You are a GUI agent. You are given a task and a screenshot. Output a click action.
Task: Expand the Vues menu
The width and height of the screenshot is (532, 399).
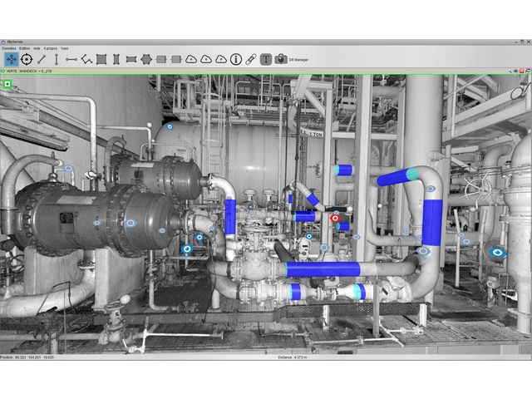(65, 48)
